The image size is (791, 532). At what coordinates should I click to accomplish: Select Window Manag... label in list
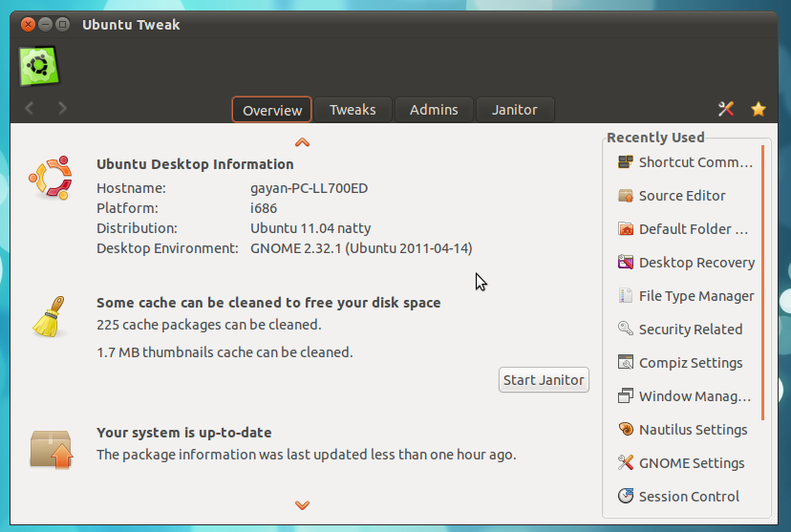[695, 395]
